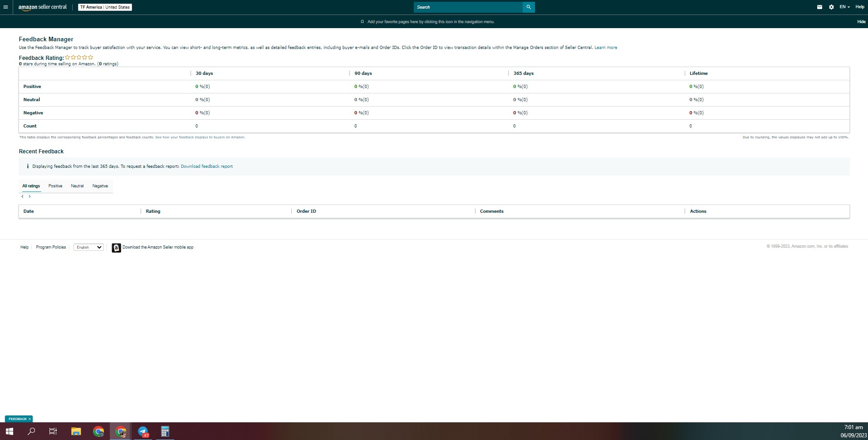Open the Windows Start menu
This screenshot has width=868, height=440.
(x=9, y=431)
